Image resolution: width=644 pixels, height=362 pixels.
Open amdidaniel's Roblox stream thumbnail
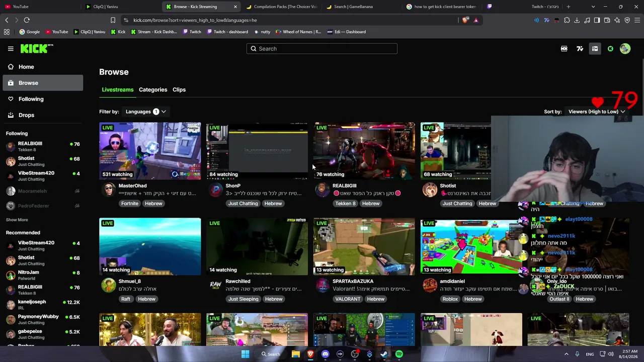point(471,246)
